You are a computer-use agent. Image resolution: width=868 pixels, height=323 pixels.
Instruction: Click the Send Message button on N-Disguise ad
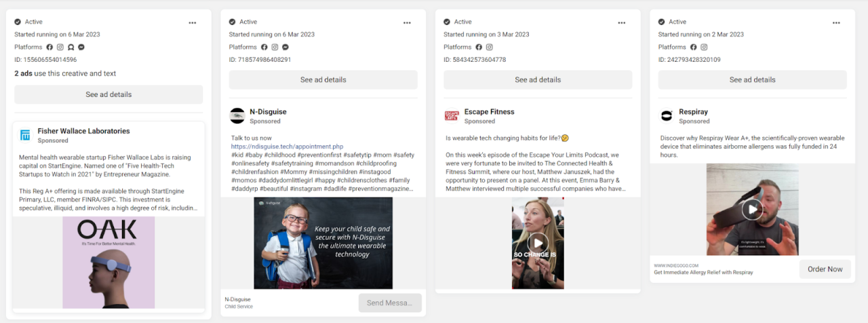pyautogui.click(x=390, y=303)
